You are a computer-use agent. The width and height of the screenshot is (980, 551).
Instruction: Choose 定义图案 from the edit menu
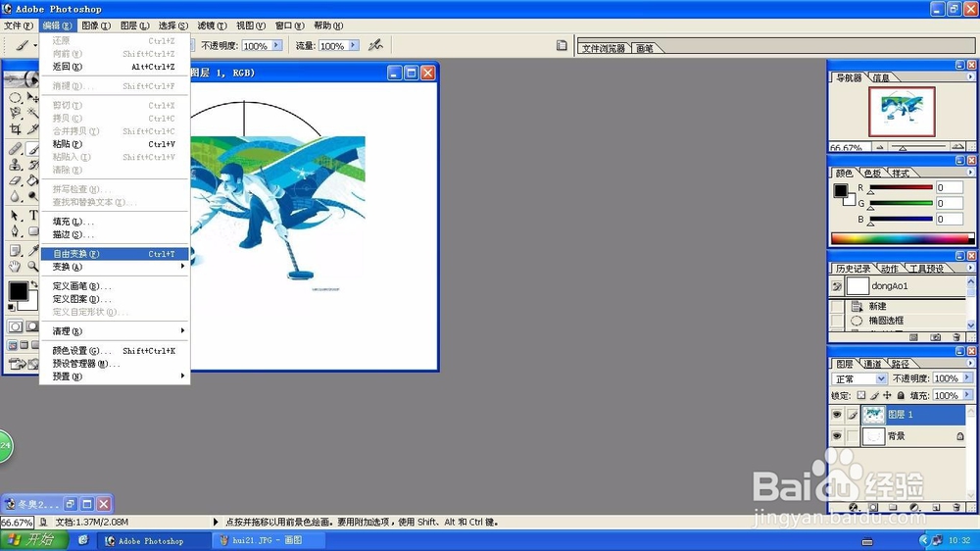115,299
